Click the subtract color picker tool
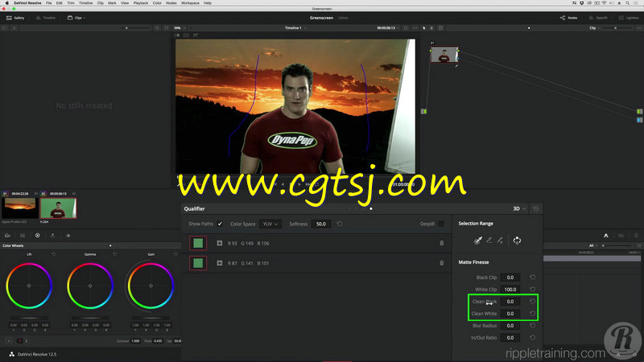Screen dimensions: 644x362 pos(489,241)
